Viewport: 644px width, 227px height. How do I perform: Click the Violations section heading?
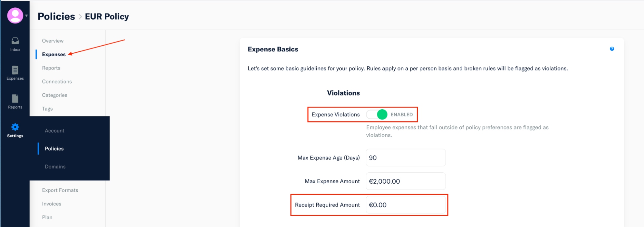(x=343, y=93)
